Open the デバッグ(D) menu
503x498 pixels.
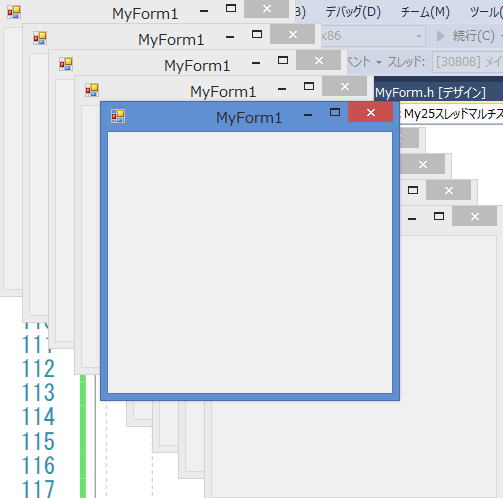[x=353, y=12]
